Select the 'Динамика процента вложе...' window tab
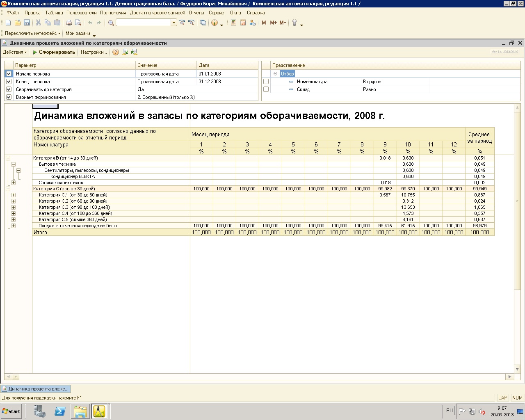This screenshot has height=420, width=525. [x=36, y=389]
